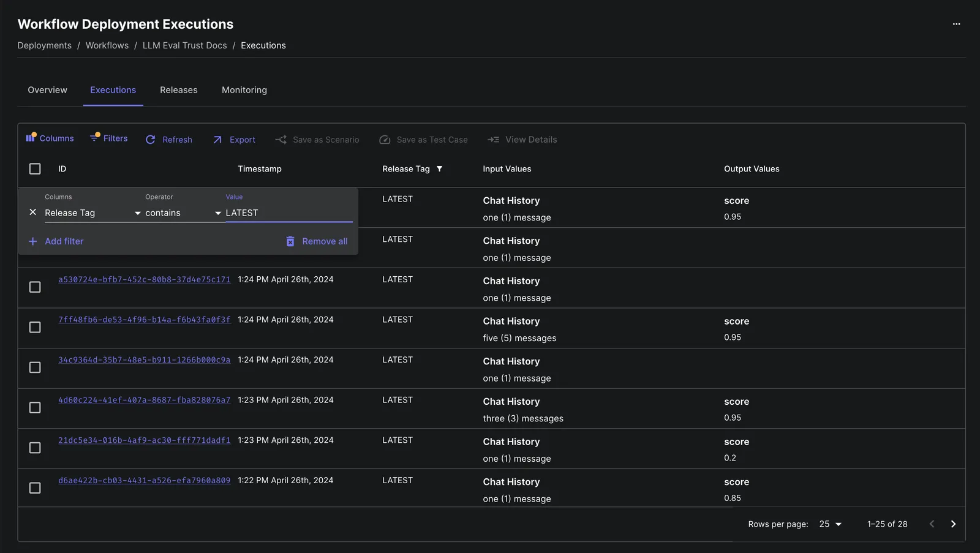Select the row a530724e checkbox
The height and width of the screenshot is (553, 980).
(x=35, y=287)
